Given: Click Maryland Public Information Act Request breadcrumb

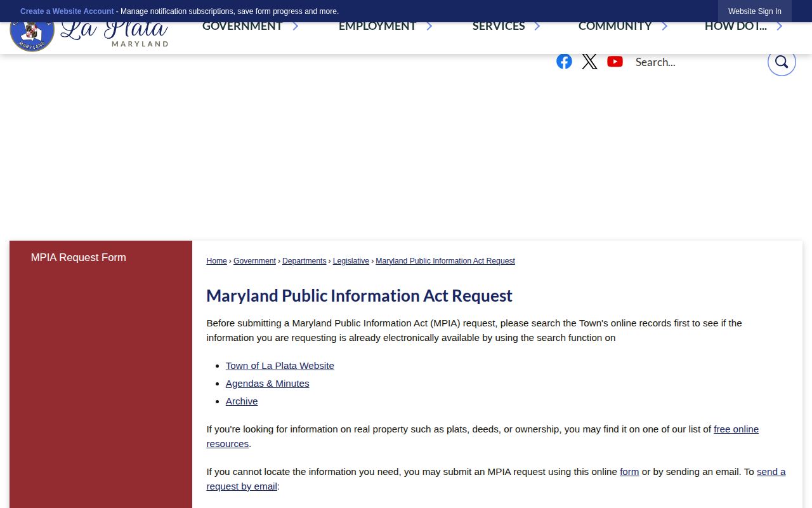Looking at the screenshot, I should tap(445, 261).
